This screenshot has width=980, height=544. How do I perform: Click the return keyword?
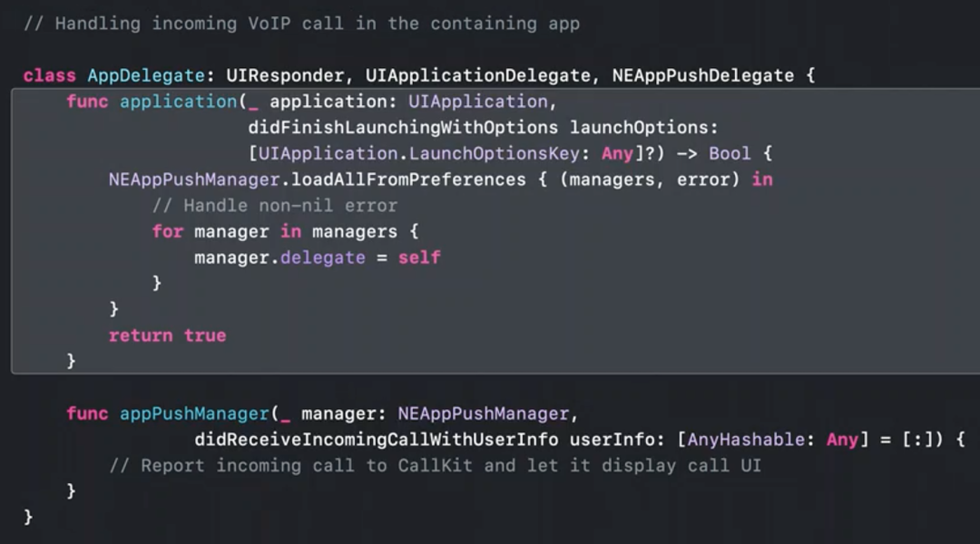[x=140, y=335]
